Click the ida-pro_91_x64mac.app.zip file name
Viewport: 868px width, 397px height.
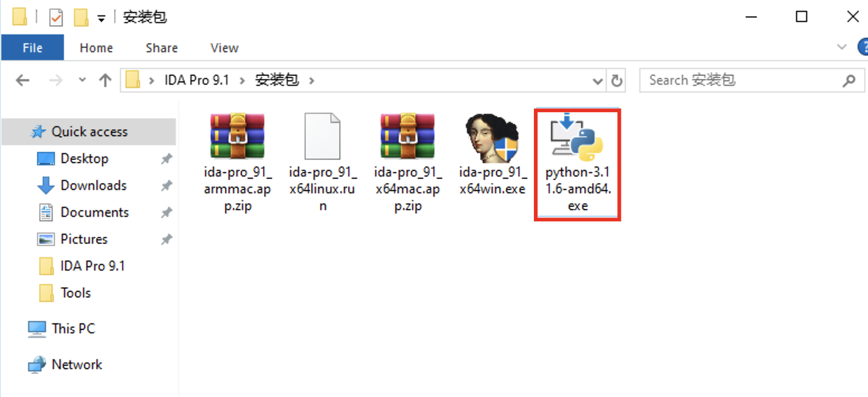[408, 189]
